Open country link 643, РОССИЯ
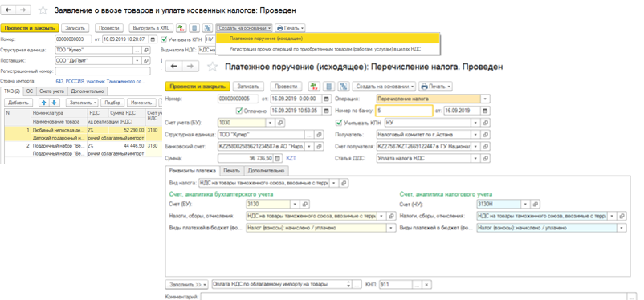Viewport: 644px width, 300px height. 100,81
